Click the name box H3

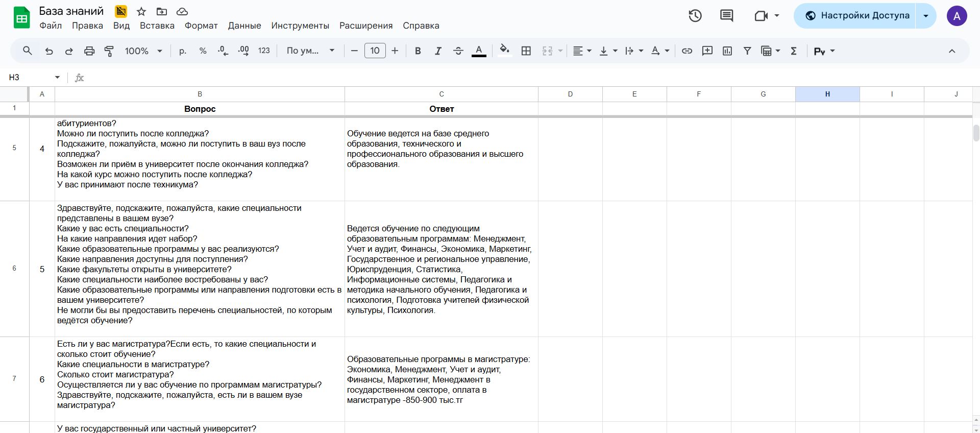(34, 77)
